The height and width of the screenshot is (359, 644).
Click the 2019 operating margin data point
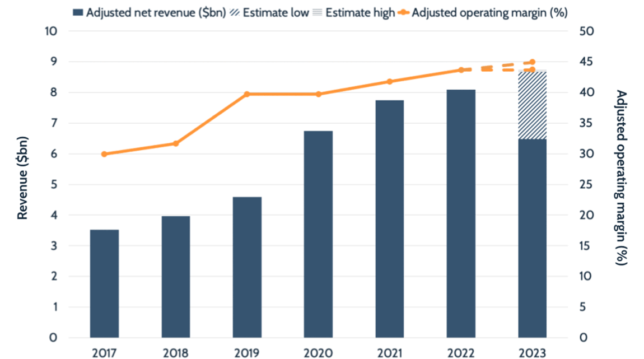coord(247,94)
